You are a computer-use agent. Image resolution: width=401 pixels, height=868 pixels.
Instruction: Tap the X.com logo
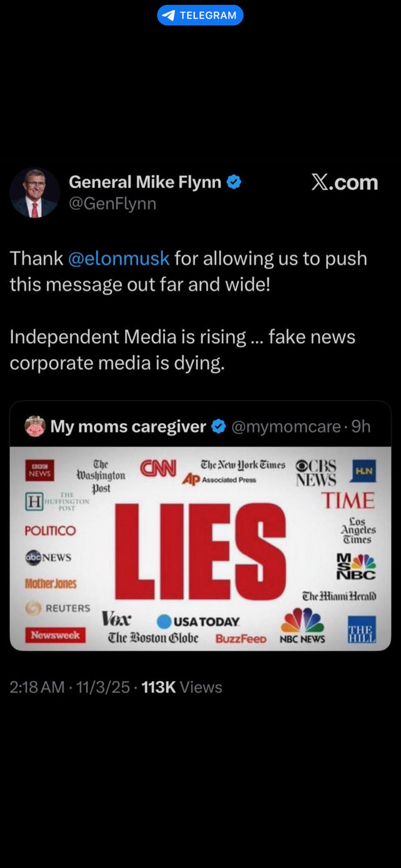(344, 182)
